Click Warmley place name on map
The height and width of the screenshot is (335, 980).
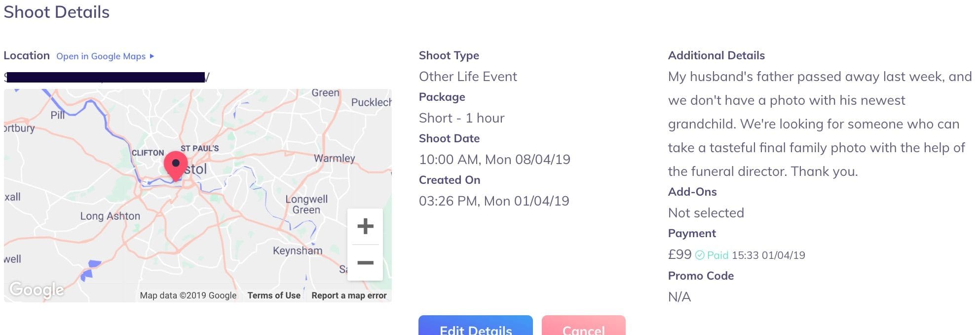tap(335, 158)
